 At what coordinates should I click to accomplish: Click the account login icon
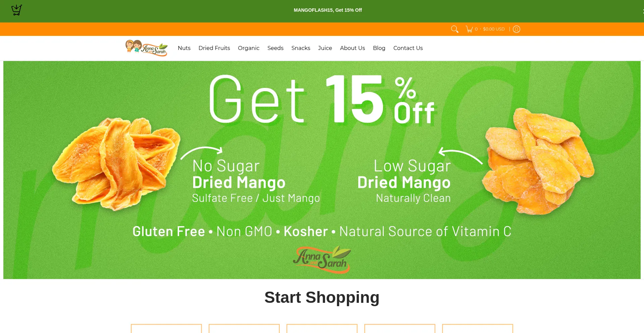(x=517, y=29)
